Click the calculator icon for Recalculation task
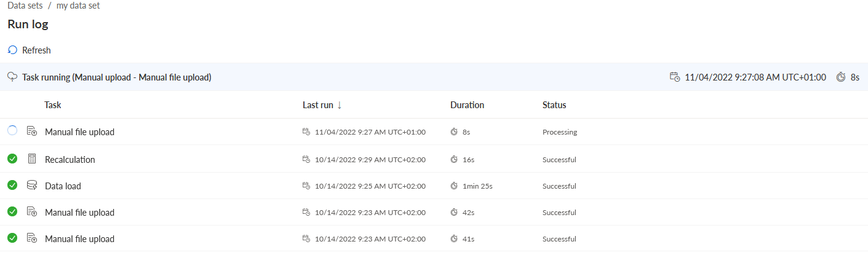868x279 pixels. [32, 159]
